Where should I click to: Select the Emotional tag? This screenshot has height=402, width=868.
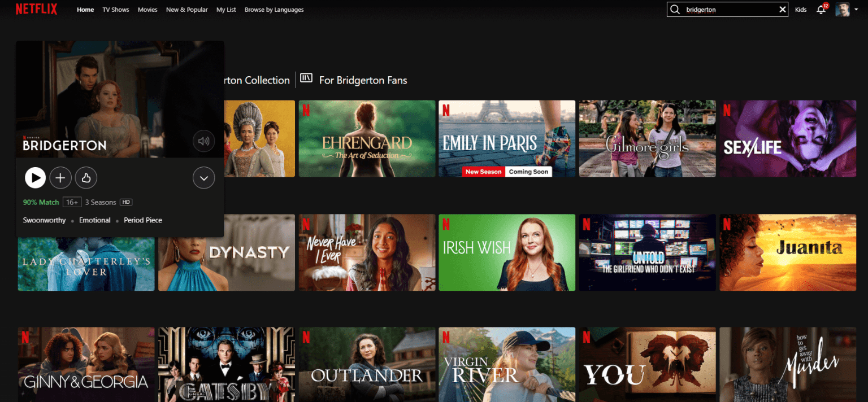pyautogui.click(x=95, y=220)
